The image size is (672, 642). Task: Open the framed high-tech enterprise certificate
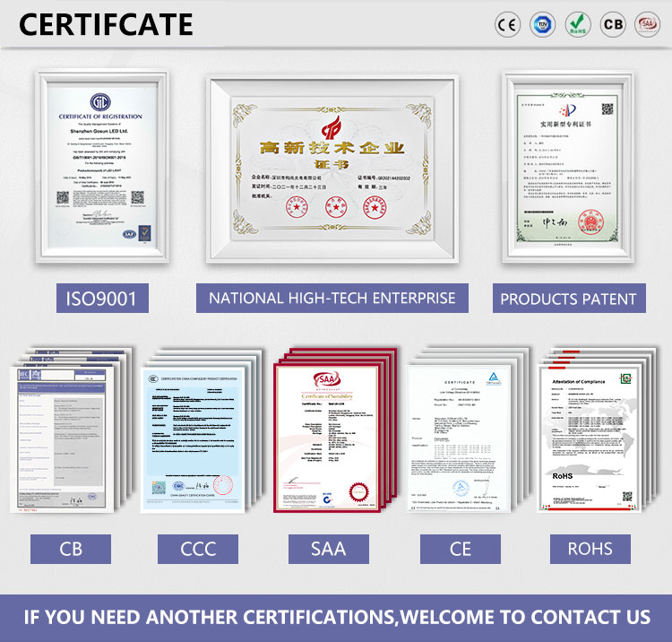[332, 169]
